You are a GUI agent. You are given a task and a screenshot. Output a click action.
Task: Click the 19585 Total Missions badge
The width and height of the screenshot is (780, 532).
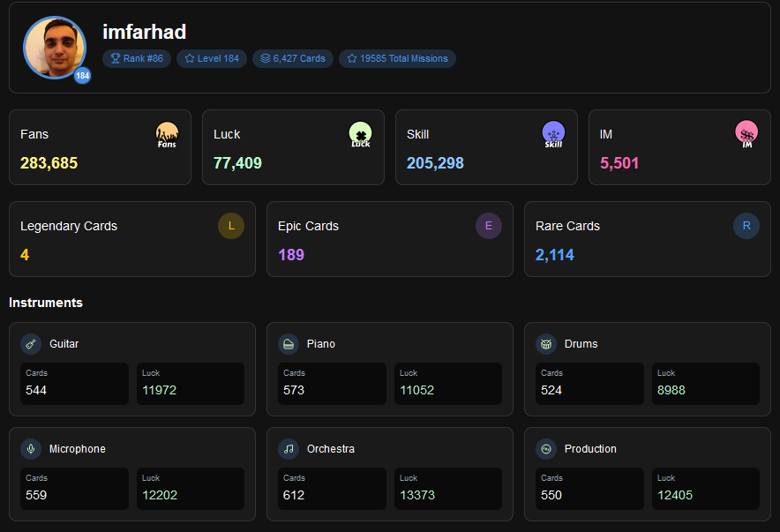point(397,58)
